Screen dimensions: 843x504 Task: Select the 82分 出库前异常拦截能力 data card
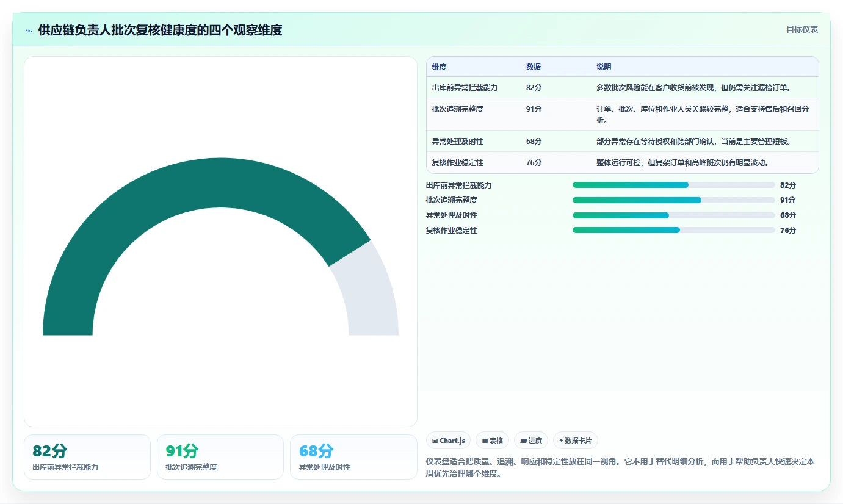(x=87, y=457)
